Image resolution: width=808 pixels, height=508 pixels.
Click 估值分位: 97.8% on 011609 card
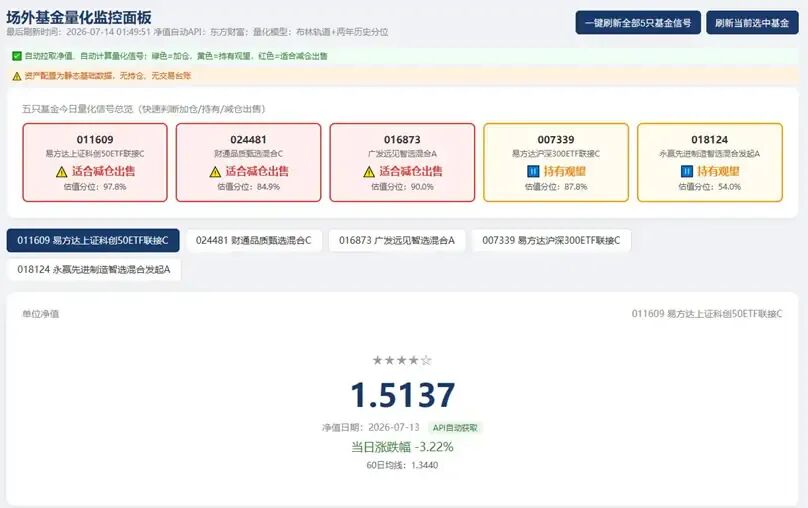click(x=95, y=187)
